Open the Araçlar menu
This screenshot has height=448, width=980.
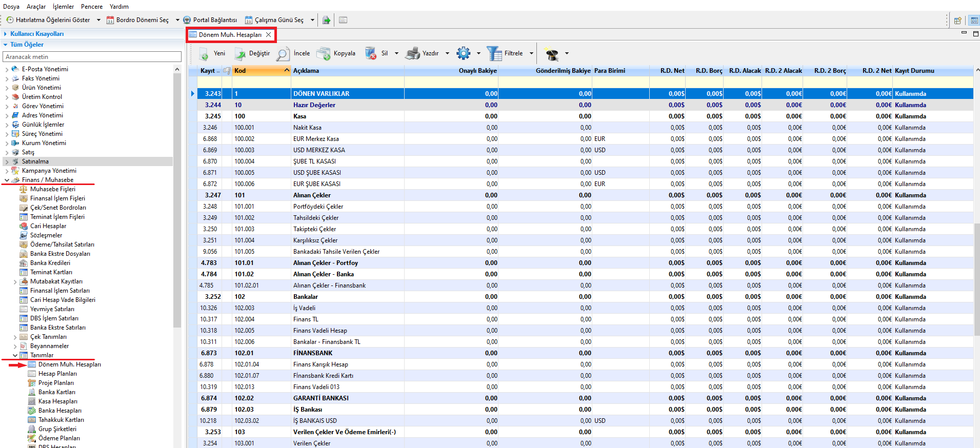pos(36,7)
